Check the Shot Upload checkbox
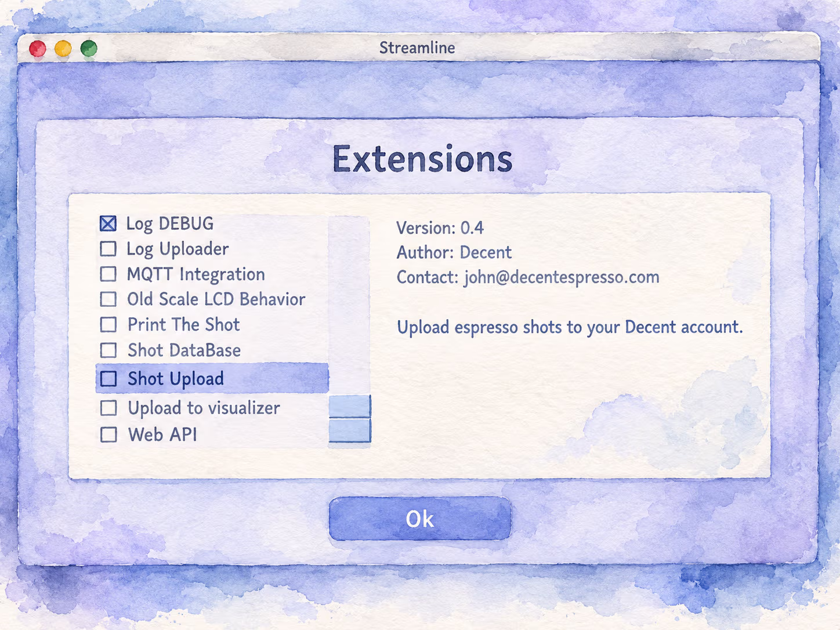The height and width of the screenshot is (630, 840). [x=108, y=379]
